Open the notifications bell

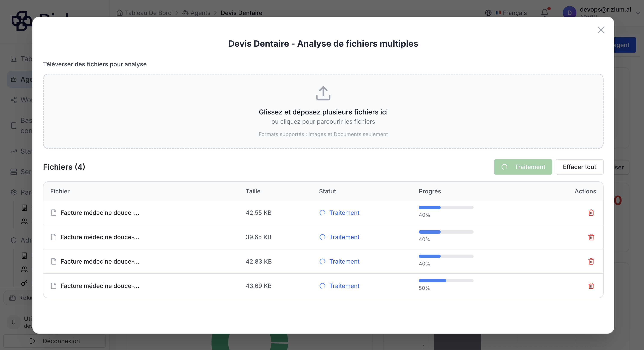[545, 12]
